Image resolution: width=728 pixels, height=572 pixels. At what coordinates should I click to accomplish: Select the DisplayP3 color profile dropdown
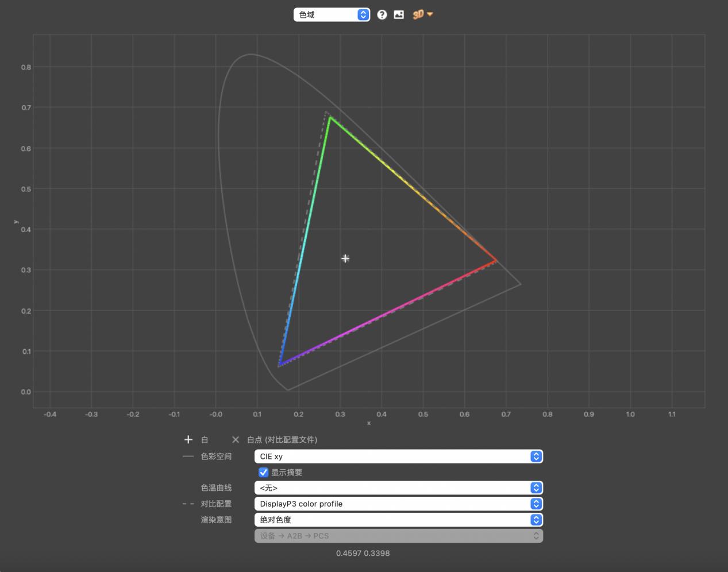tap(398, 504)
